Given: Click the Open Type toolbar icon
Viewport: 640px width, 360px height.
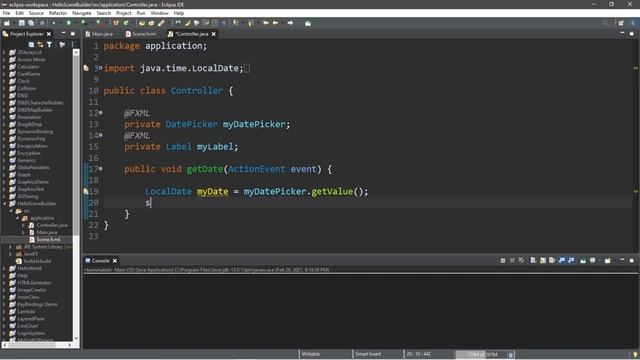Looking at the screenshot, I should coord(142,23).
